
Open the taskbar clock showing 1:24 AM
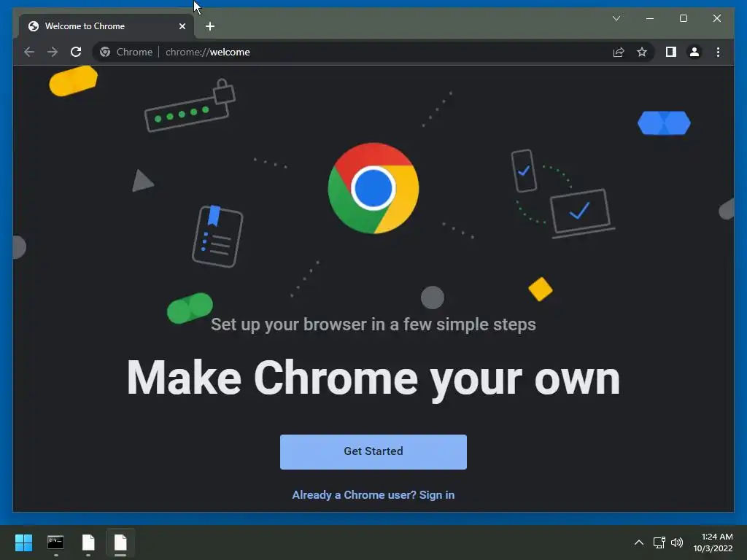(713, 542)
